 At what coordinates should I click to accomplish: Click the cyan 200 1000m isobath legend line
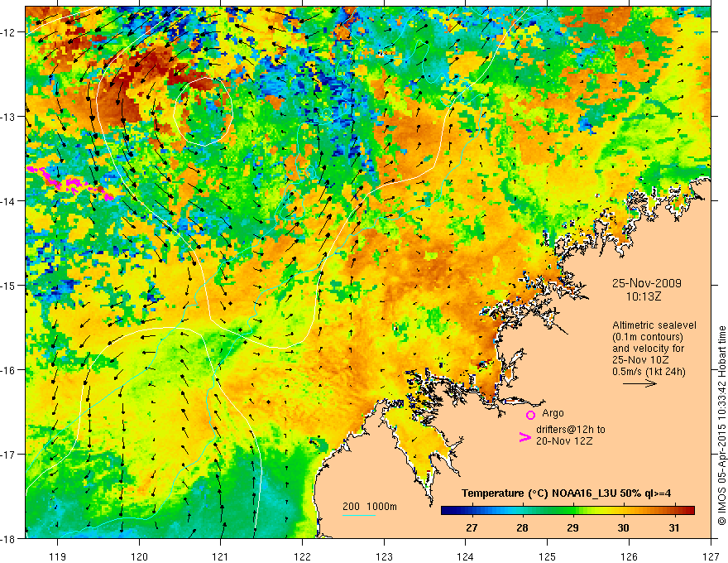click(359, 515)
